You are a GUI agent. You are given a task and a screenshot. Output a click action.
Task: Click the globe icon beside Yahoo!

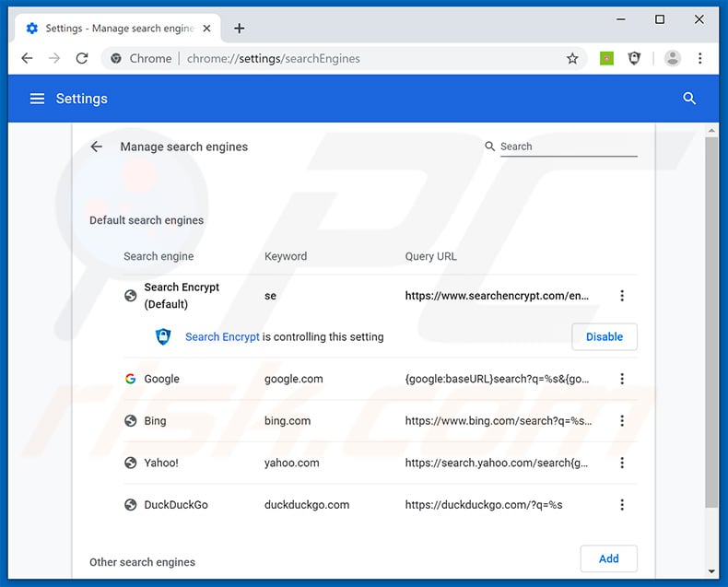tap(131, 463)
